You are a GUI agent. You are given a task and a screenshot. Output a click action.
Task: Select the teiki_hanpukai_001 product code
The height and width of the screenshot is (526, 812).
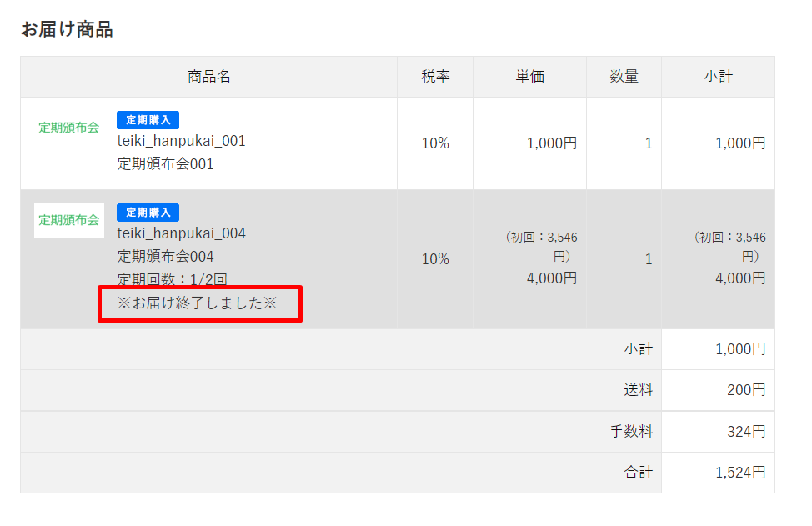pyautogui.click(x=181, y=141)
